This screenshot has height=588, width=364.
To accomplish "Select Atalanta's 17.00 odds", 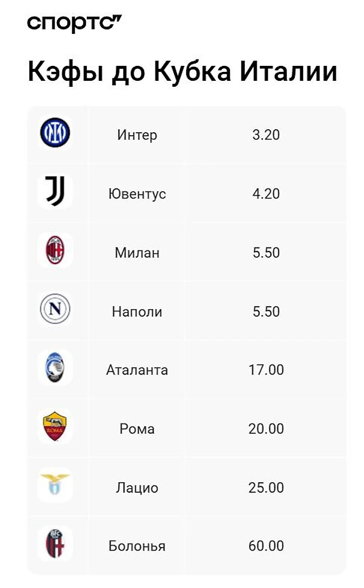I will tap(266, 370).
